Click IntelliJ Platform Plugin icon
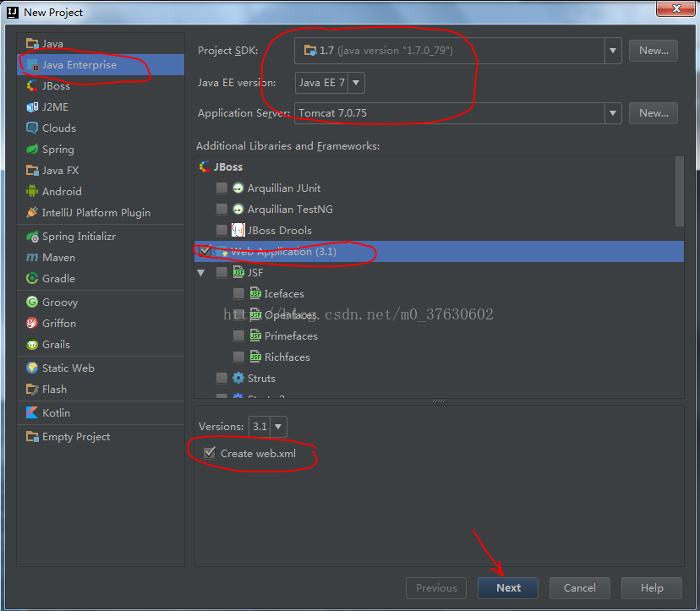This screenshot has width=700, height=611. click(x=32, y=212)
